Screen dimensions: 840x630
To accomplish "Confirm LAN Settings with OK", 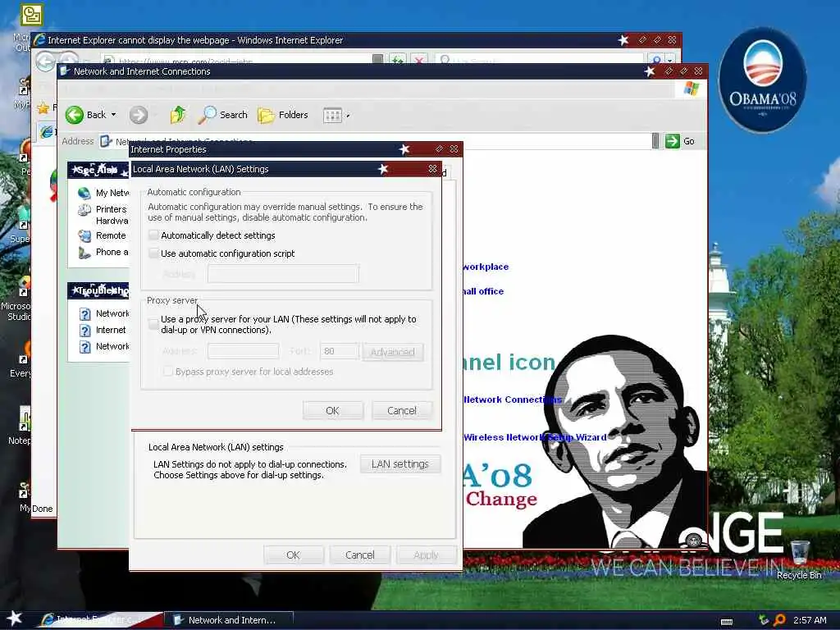I will click(x=333, y=410).
